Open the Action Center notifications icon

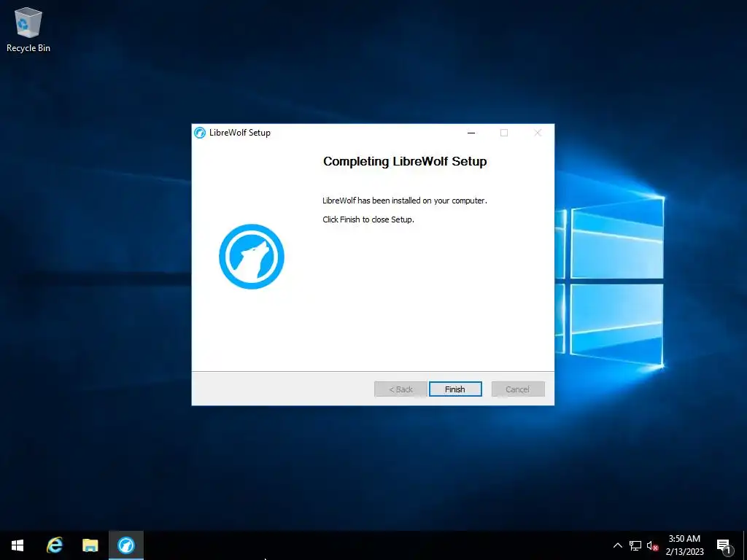pyautogui.click(x=724, y=546)
